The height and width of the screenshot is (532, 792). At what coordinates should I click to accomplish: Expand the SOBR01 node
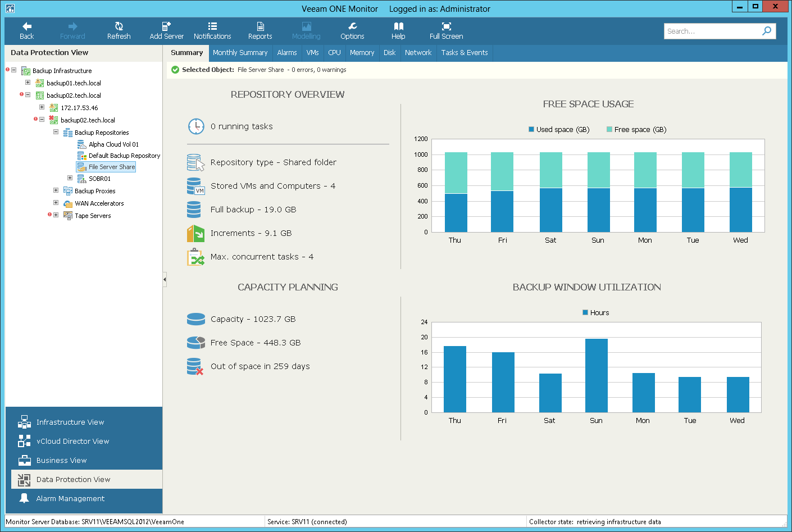(70, 178)
